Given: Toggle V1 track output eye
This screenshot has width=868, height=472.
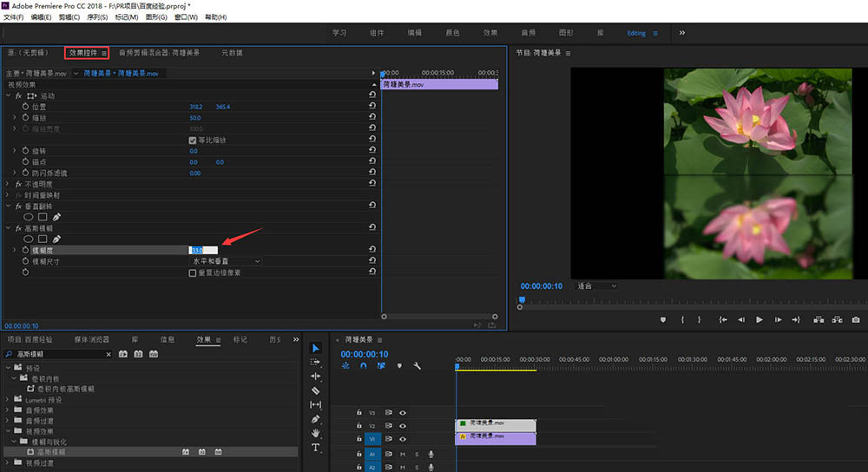Looking at the screenshot, I should [x=403, y=439].
